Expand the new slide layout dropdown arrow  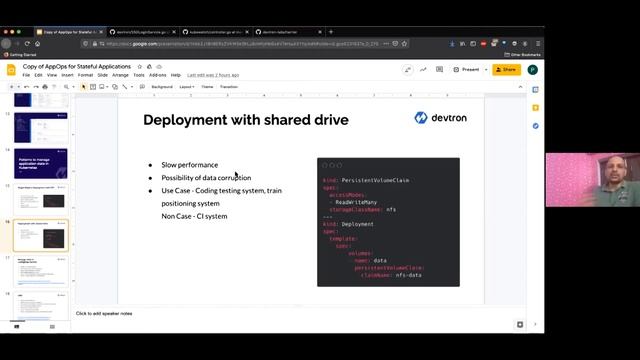point(18,87)
